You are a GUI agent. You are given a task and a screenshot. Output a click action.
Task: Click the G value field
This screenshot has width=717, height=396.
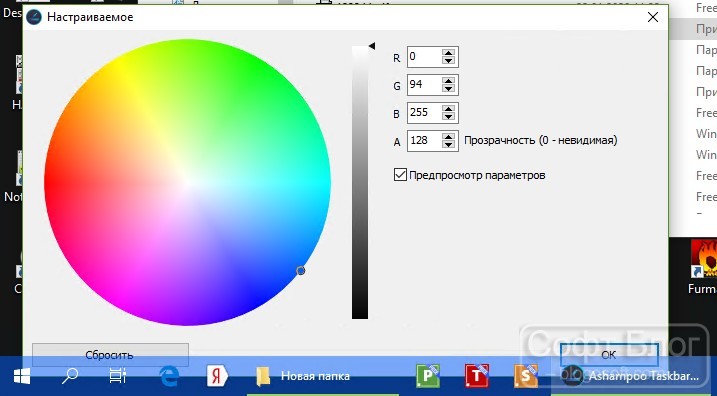(x=424, y=85)
